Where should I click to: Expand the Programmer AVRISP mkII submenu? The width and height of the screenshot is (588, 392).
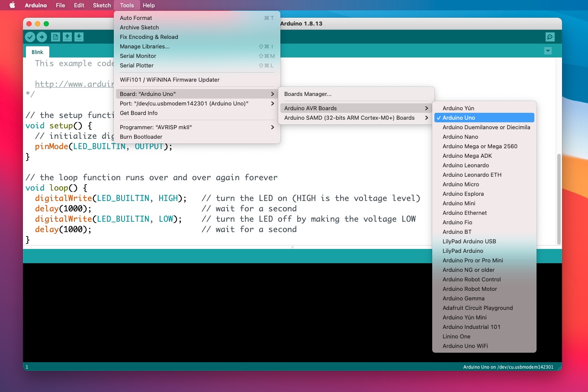click(156, 127)
